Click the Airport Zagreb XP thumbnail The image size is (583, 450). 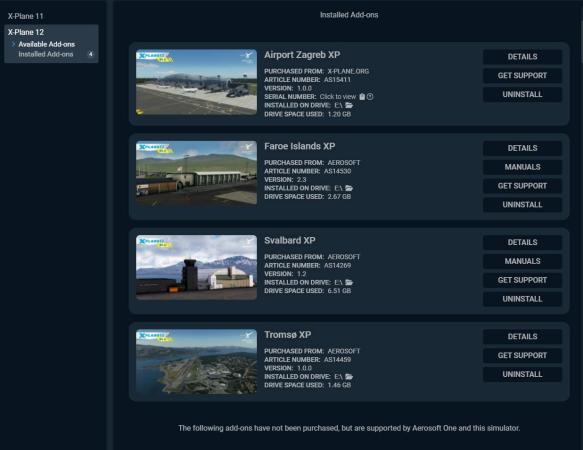[196, 82]
